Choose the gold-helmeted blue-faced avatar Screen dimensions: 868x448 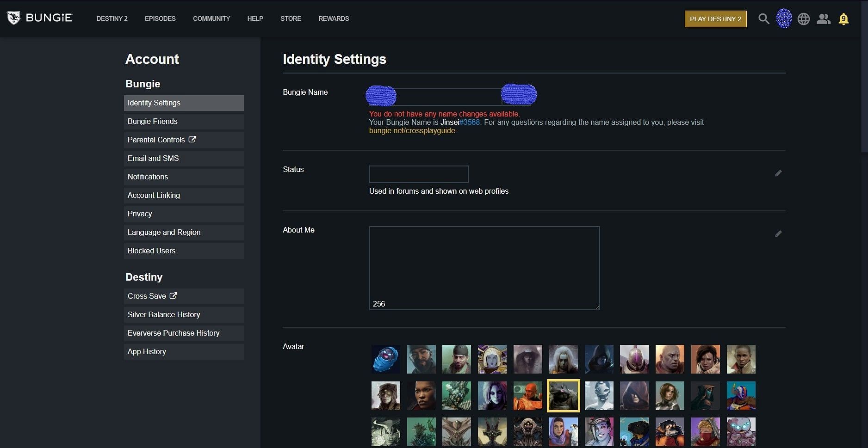click(492, 359)
